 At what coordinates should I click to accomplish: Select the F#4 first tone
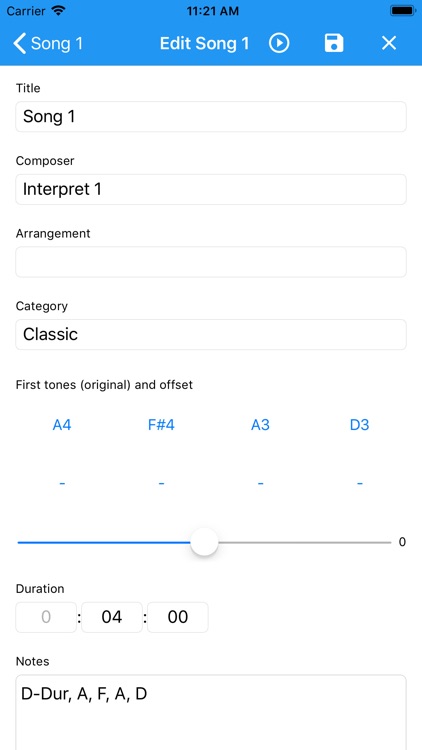[x=161, y=425]
